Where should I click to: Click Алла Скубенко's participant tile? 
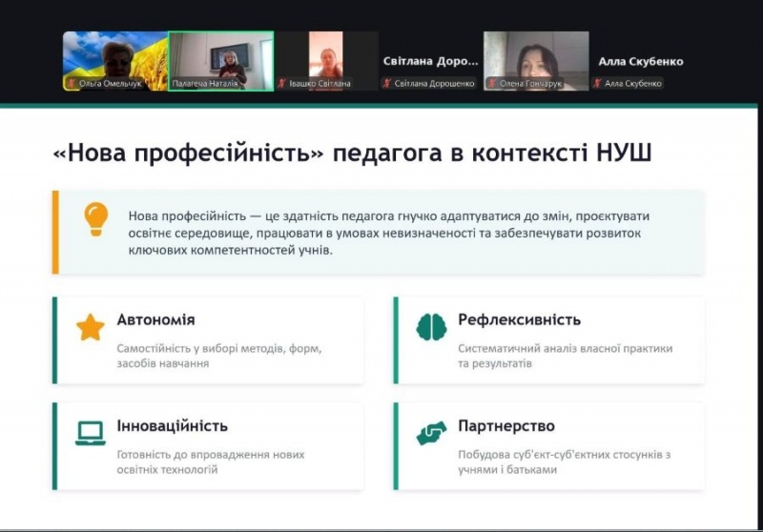pyautogui.click(x=641, y=61)
